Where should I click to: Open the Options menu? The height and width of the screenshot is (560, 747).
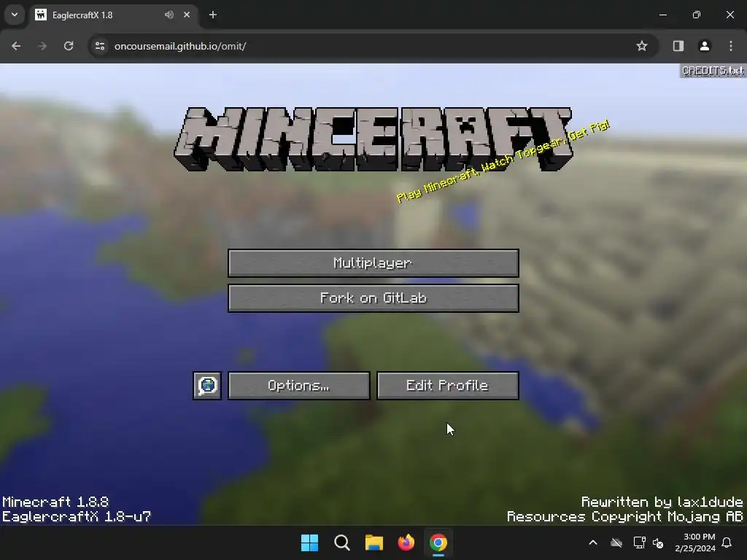[298, 386]
